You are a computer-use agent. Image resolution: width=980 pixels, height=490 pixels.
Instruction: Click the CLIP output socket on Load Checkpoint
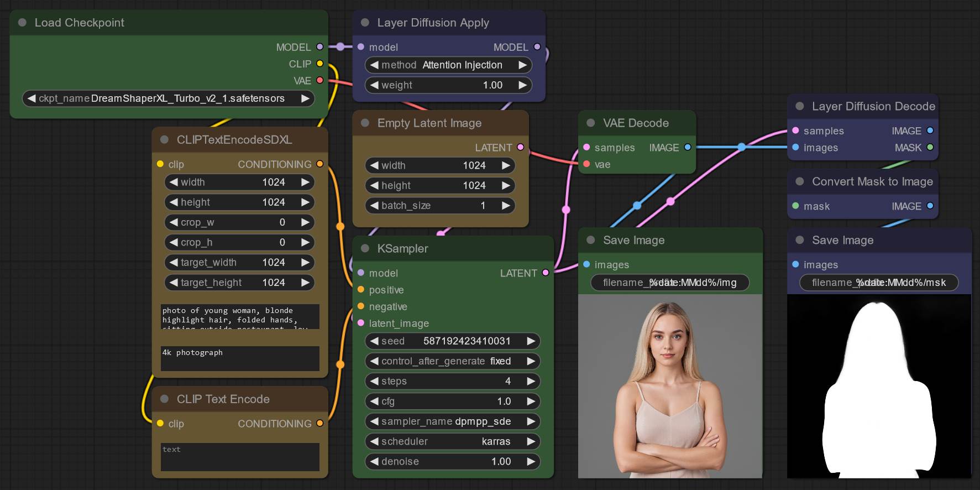pos(319,64)
